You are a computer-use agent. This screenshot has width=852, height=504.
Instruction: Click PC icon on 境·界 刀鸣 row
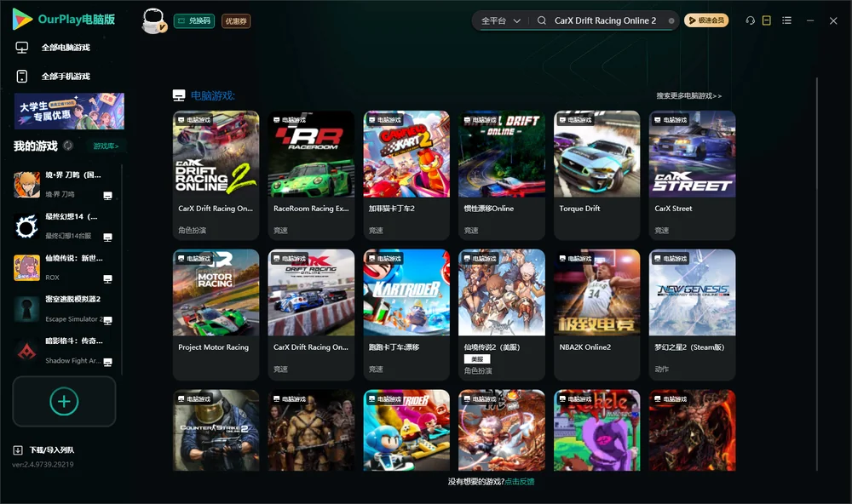pyautogui.click(x=107, y=196)
